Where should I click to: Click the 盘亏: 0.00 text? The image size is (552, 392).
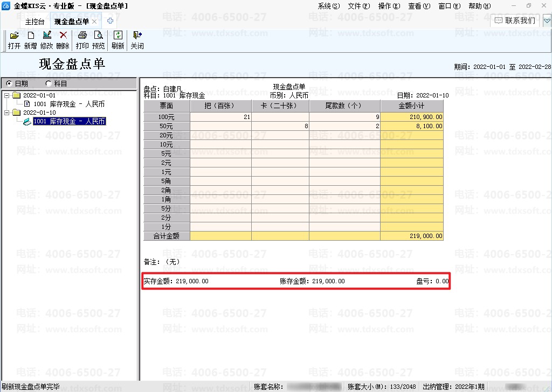pos(432,281)
